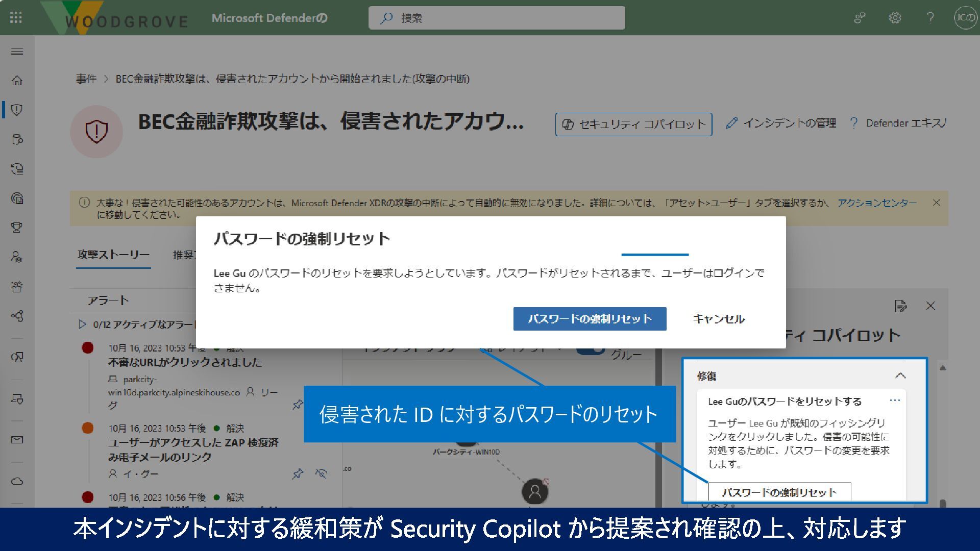Open the settings gear in header
The image size is (980, 551).
tap(895, 18)
